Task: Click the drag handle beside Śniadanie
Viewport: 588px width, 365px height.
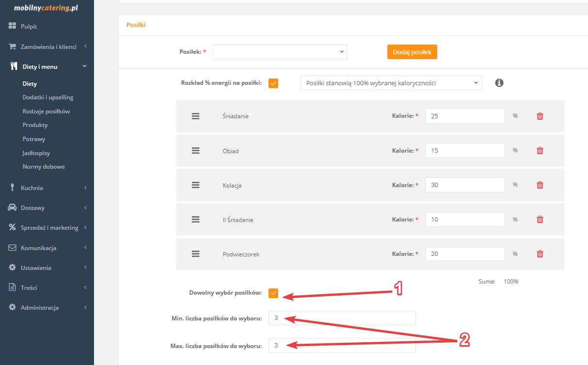Action: (196, 116)
